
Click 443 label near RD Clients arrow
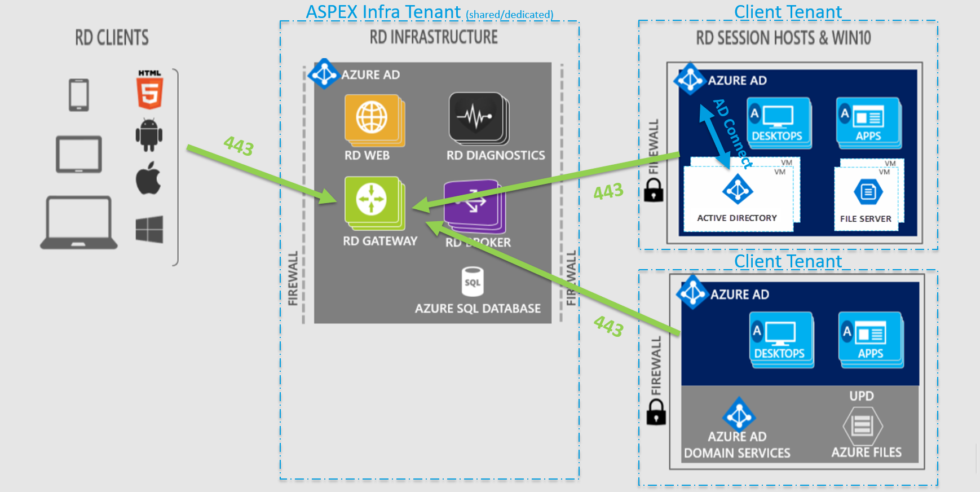(239, 146)
